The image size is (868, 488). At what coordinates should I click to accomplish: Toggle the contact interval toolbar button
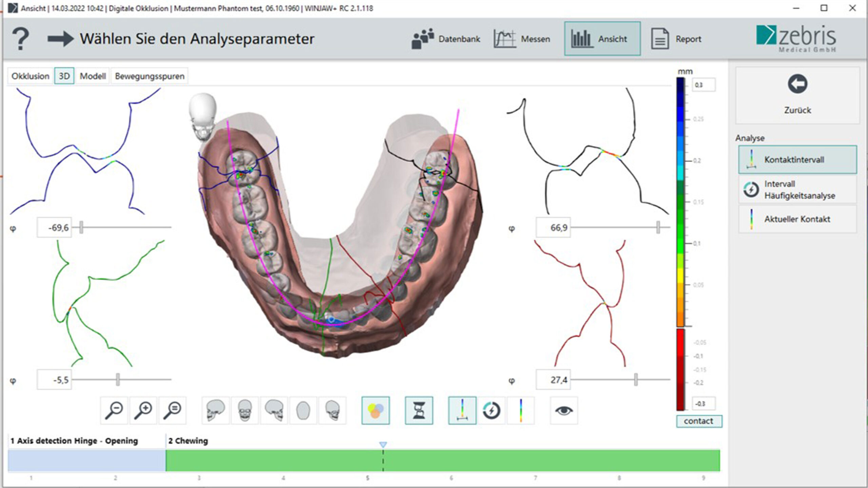(x=462, y=410)
